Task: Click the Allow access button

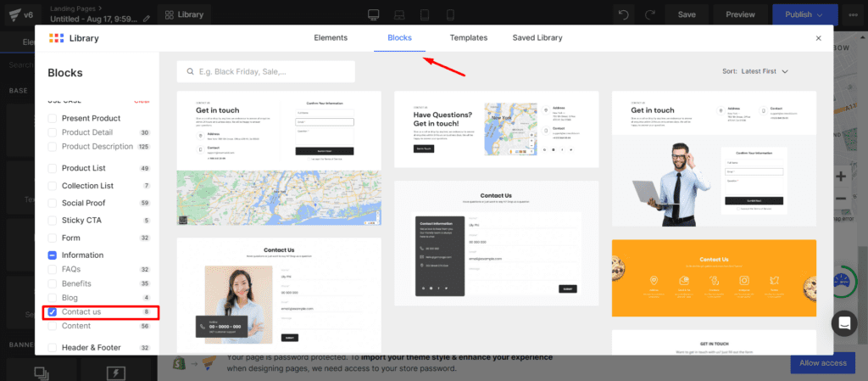Action: point(822,363)
